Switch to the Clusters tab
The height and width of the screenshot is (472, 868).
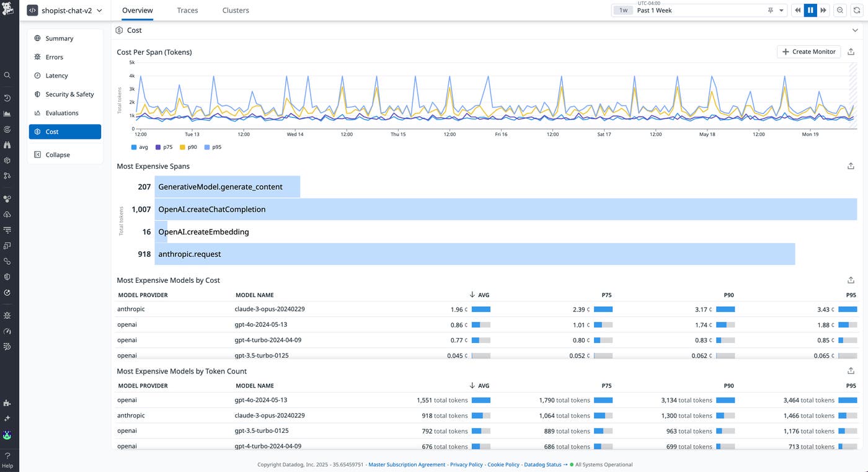click(236, 11)
